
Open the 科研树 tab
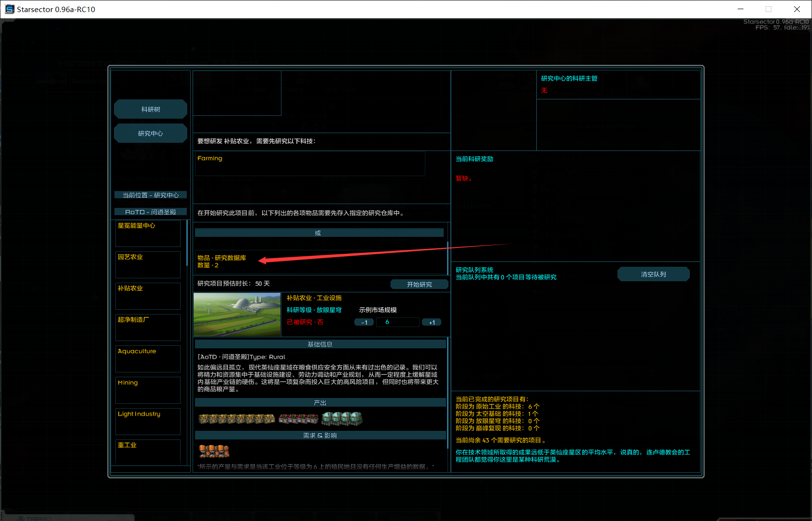pyautogui.click(x=151, y=110)
